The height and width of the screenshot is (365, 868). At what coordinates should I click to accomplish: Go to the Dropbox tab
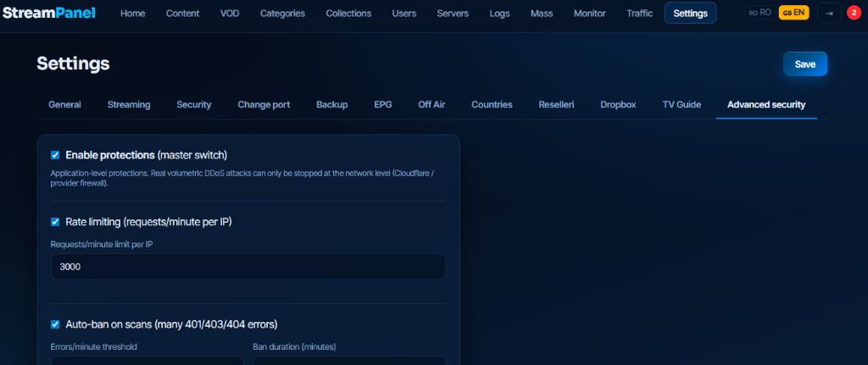(x=618, y=104)
